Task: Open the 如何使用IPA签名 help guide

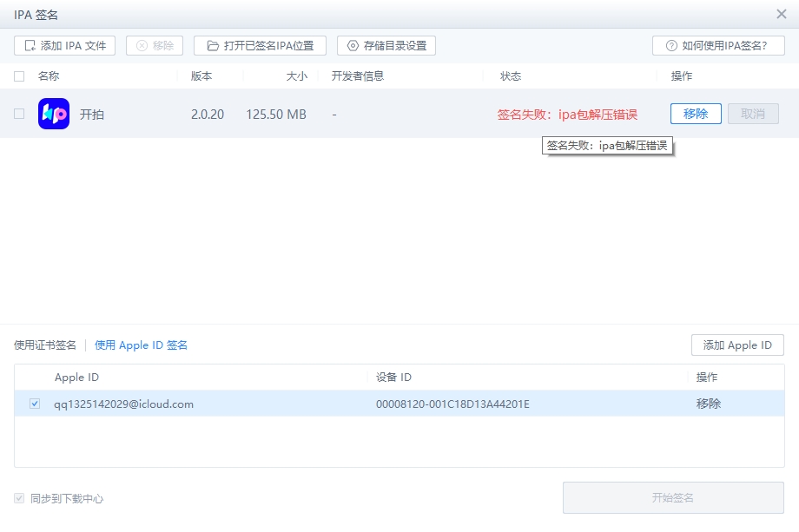Action: tap(718, 46)
